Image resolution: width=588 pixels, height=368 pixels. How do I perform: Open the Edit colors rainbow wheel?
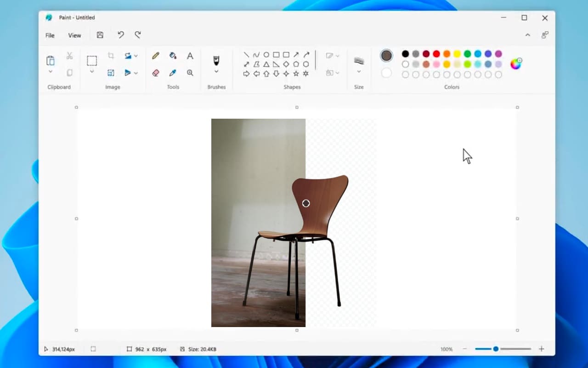516,64
